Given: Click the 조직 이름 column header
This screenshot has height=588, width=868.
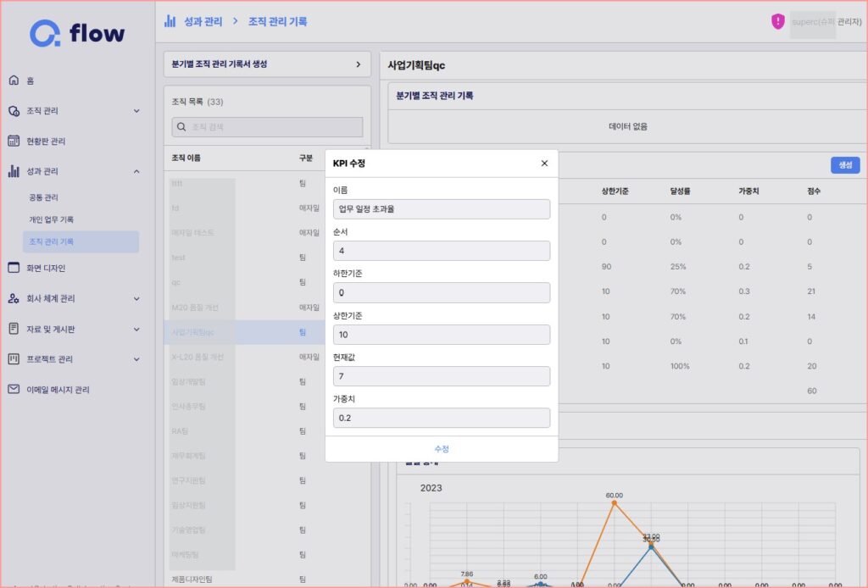Looking at the screenshot, I should (x=186, y=158).
